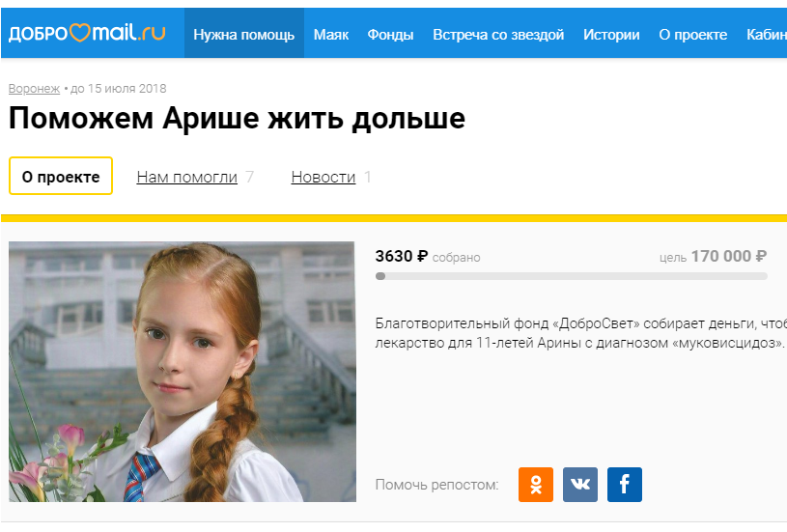Click the Добро Mail.ru logo

click(87, 33)
